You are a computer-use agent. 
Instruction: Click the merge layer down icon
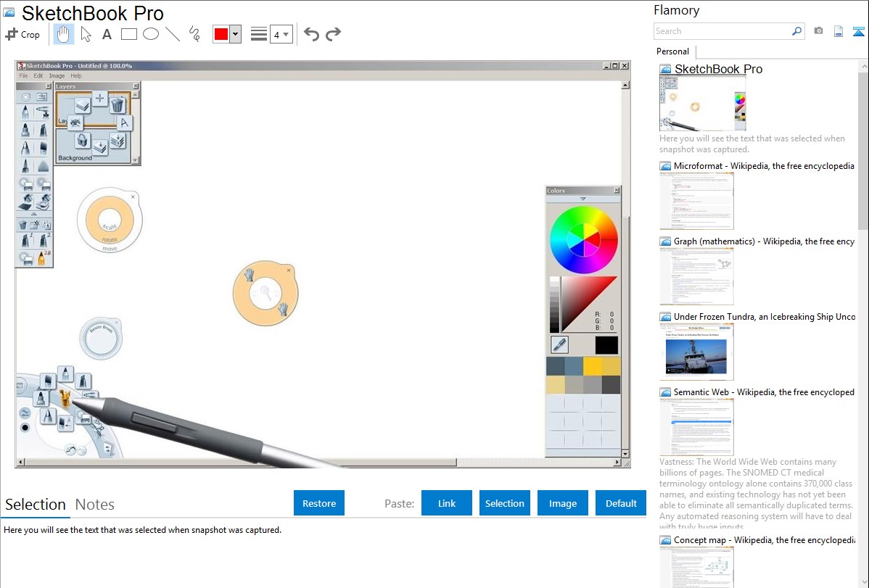100,147
